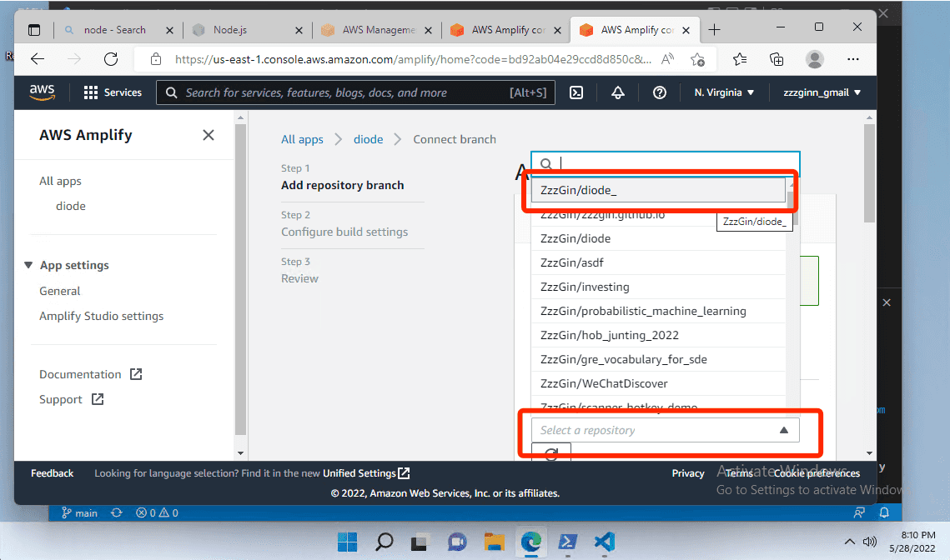Open the N. Virginia region dropdown
950x560 pixels.
pyautogui.click(x=724, y=92)
